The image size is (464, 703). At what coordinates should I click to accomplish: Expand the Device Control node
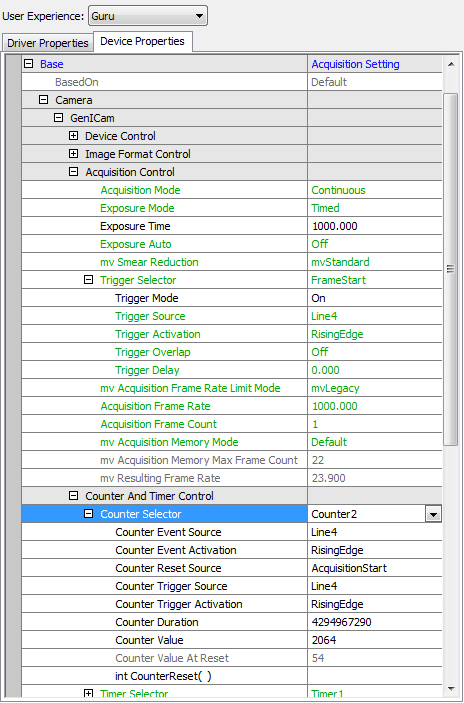point(74,136)
